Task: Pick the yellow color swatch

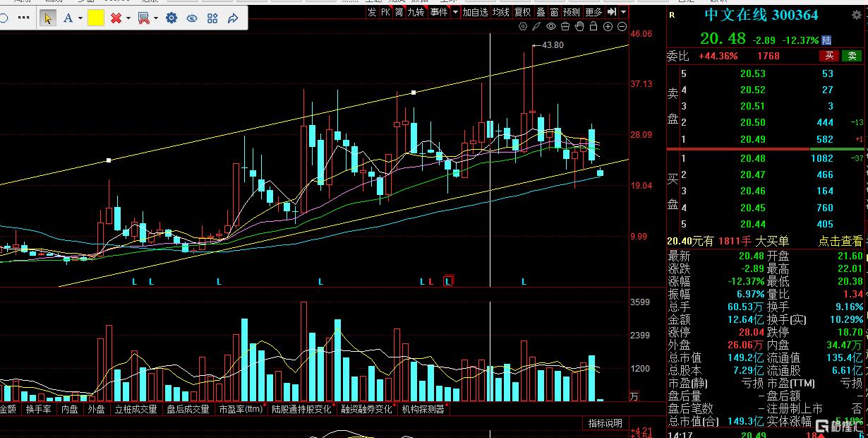Action: pyautogui.click(x=96, y=18)
